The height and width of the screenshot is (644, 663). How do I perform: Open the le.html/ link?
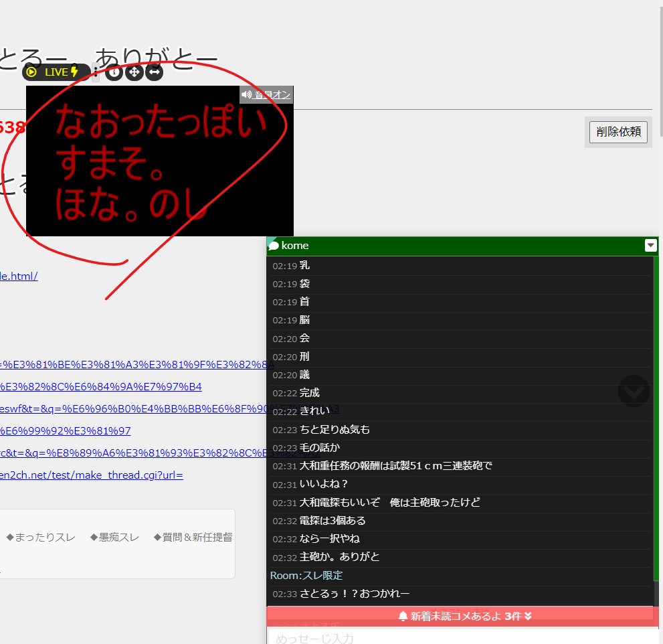19,276
